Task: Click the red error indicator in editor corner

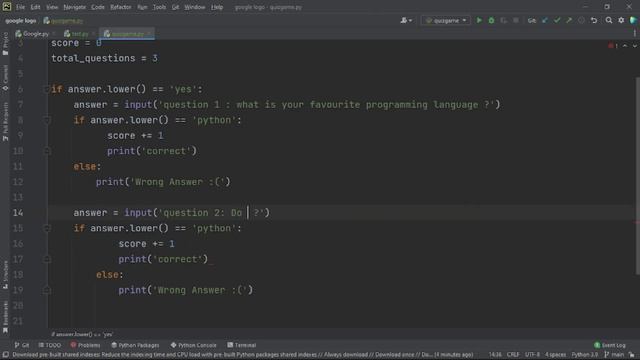Action: coord(613,46)
